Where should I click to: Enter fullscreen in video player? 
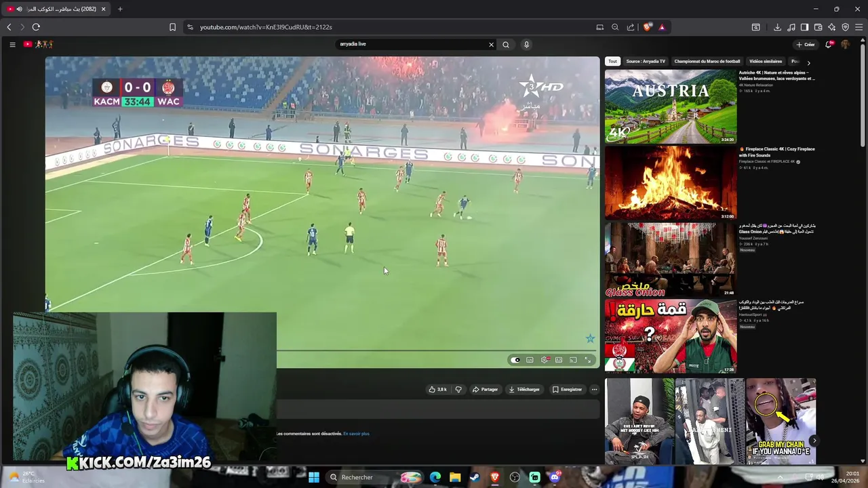click(588, 360)
